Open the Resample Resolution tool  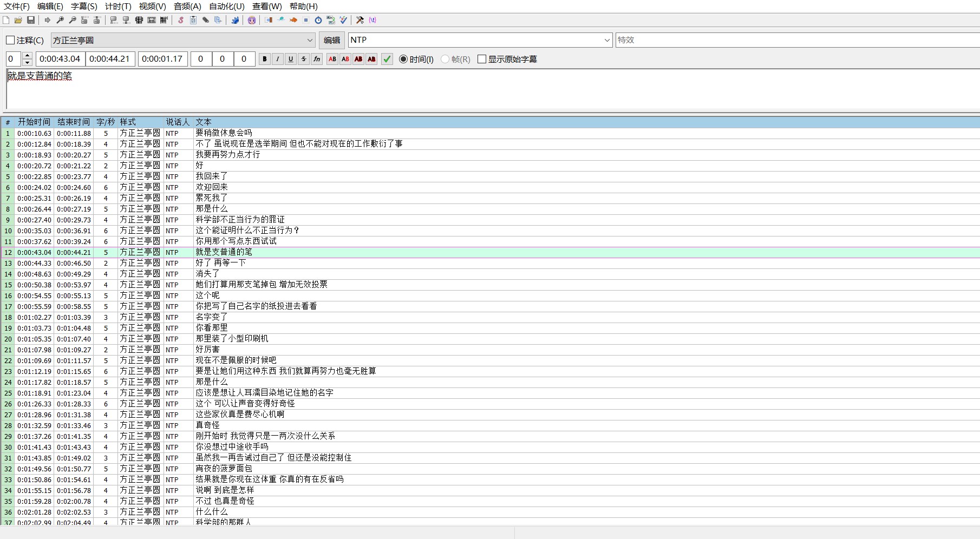[306, 20]
